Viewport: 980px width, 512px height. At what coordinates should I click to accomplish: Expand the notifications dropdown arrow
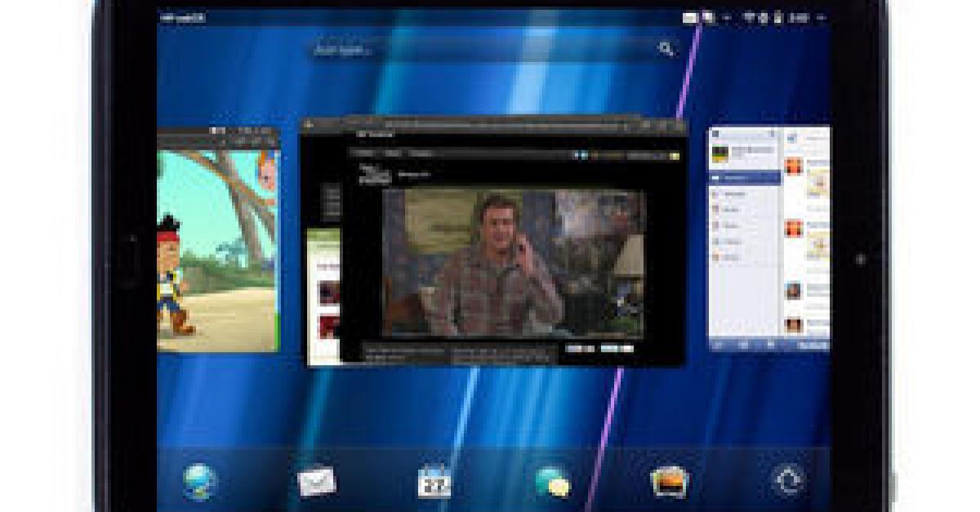727,17
